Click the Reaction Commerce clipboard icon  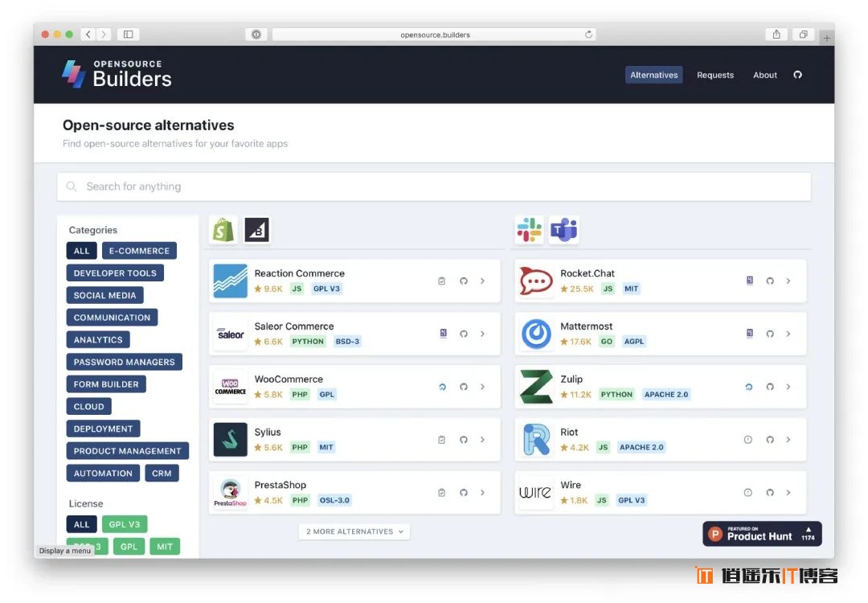click(441, 281)
